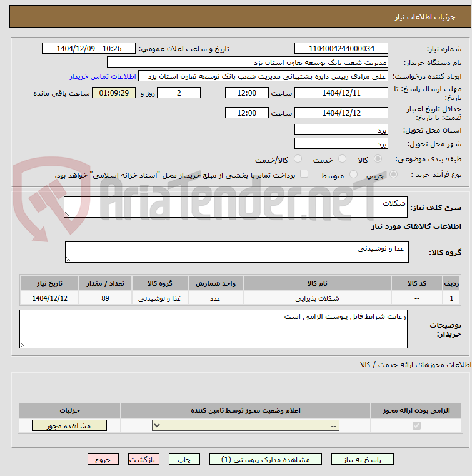Screen dimensions: 472x476
Task: Toggle the الزامی بودن ارائه مجوز checkbox
Action: point(416,425)
